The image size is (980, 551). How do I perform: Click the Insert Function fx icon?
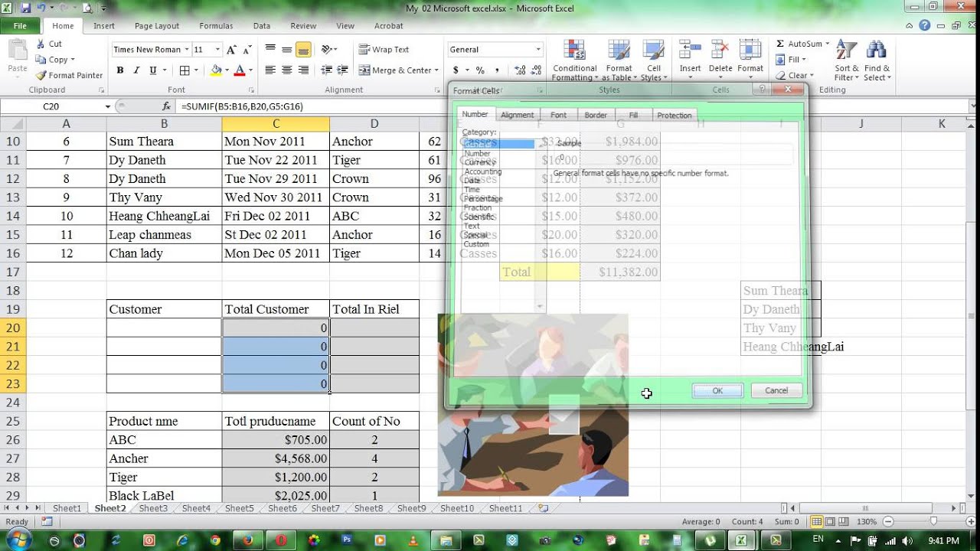point(167,106)
